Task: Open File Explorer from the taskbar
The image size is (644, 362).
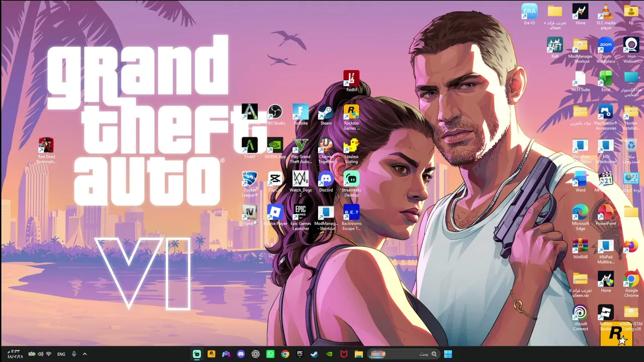Action: tap(359, 354)
